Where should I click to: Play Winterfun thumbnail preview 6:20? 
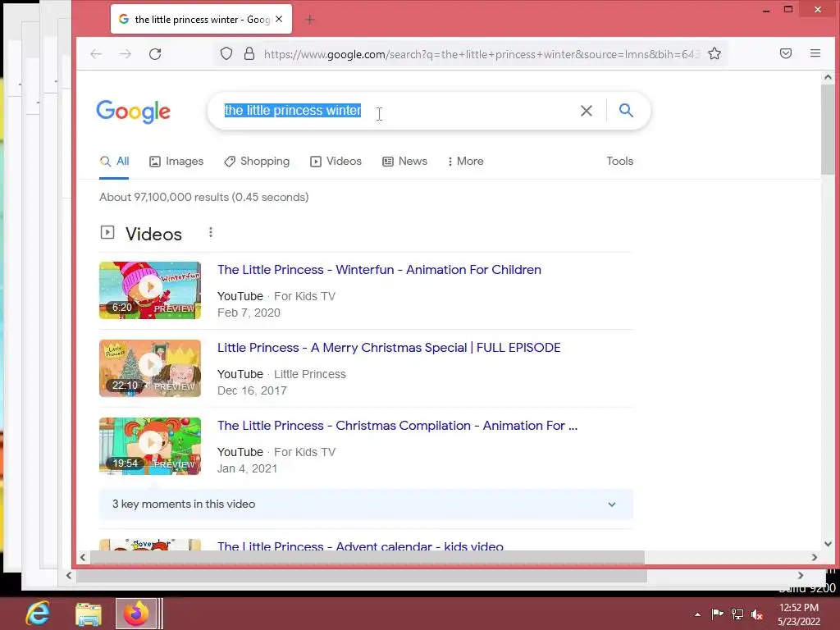click(x=150, y=290)
